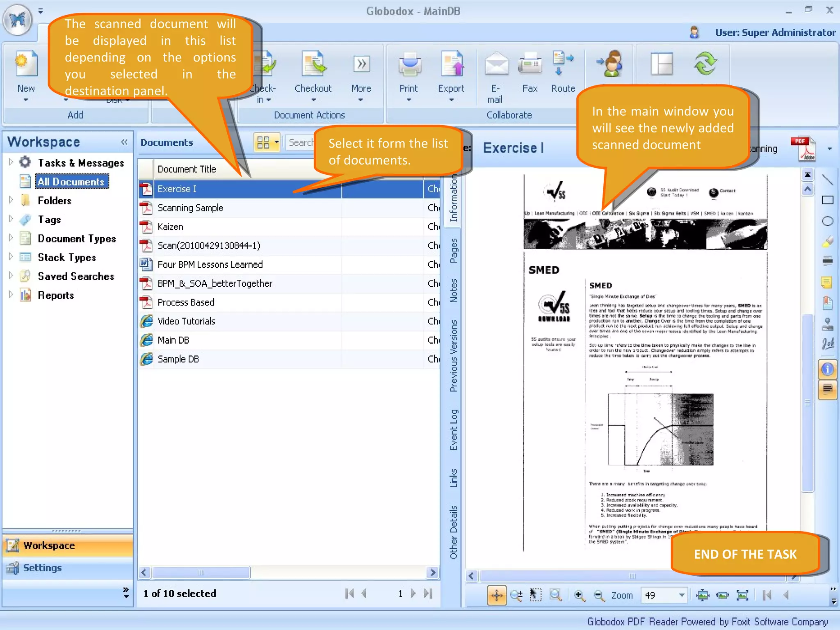The height and width of the screenshot is (630, 840).
Task: Expand the Folders tree node
Action: tap(11, 200)
